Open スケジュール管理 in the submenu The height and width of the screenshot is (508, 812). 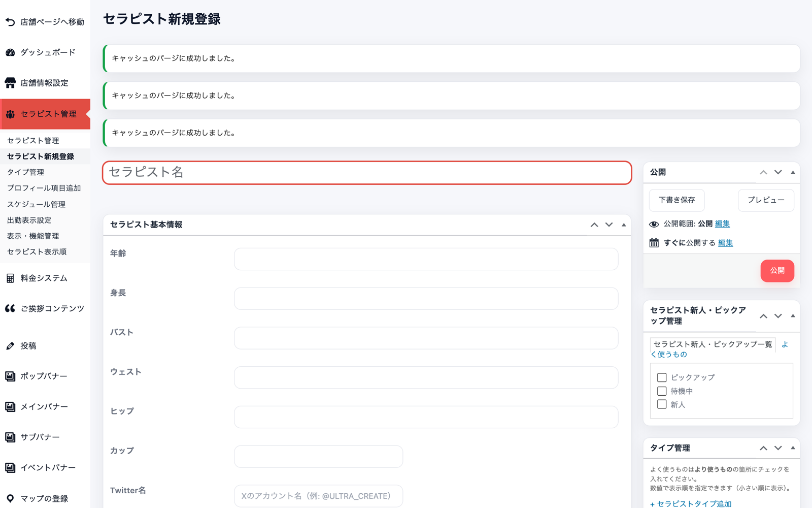37,204
